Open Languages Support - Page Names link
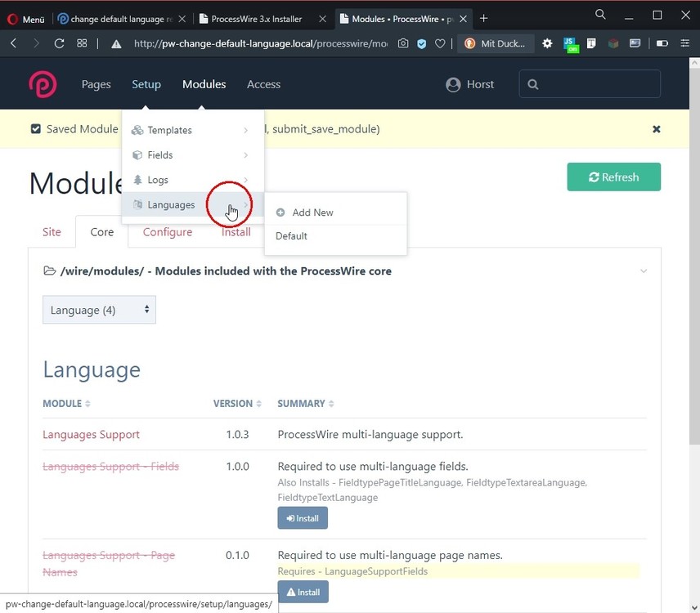This screenshot has height=613, width=700. (109, 564)
